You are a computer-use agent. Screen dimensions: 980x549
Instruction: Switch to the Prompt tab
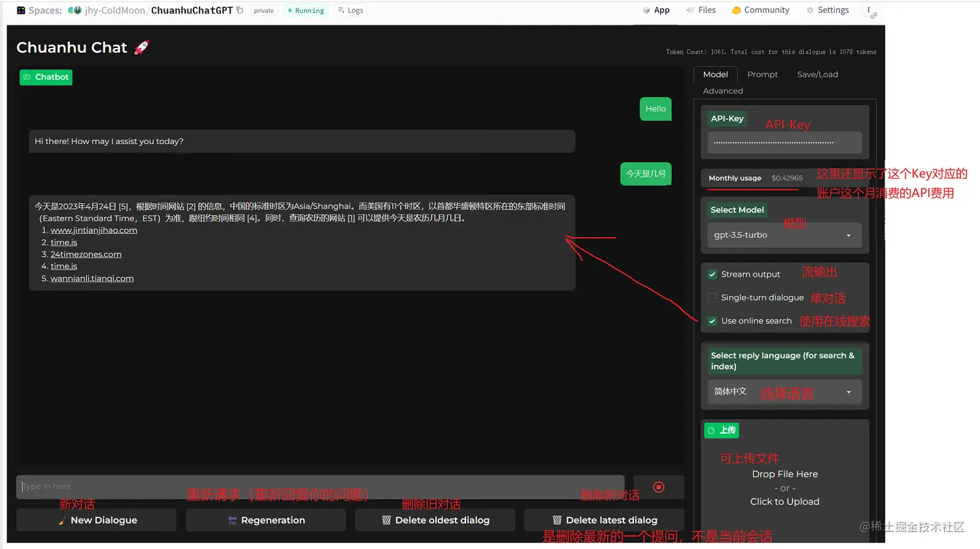click(x=762, y=75)
